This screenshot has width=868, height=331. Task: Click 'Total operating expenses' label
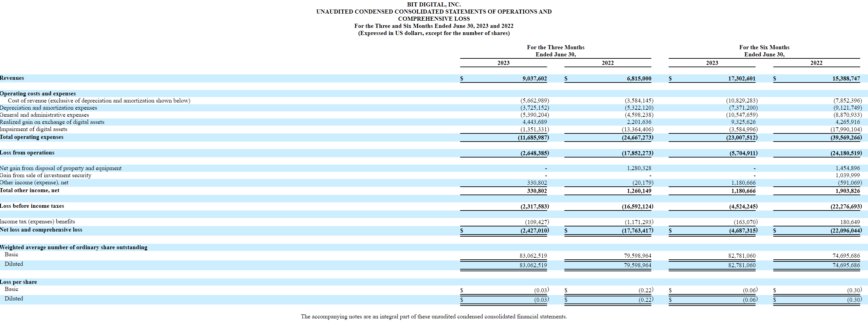point(32,137)
